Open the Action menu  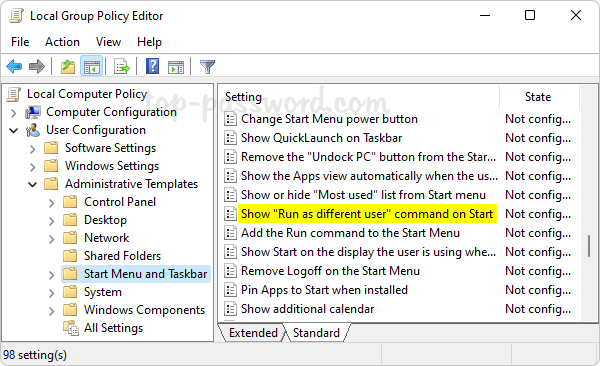62,42
